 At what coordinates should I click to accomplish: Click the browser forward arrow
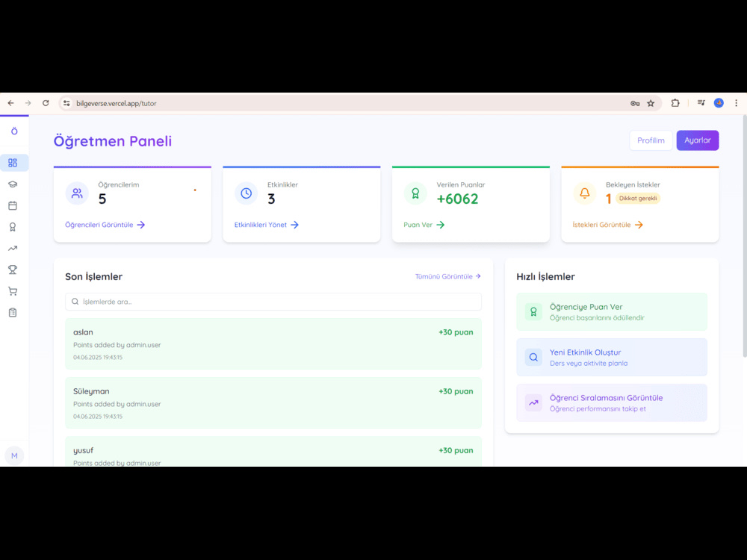point(28,103)
